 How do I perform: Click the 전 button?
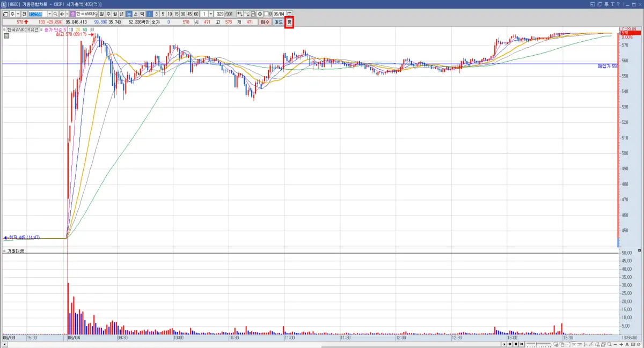coord(24,13)
